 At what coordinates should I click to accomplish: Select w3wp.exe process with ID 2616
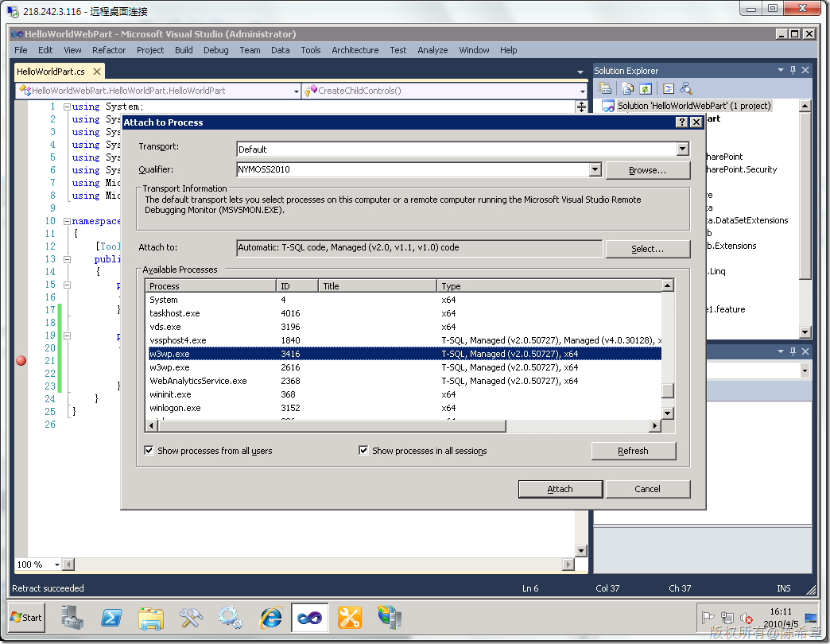(x=403, y=367)
